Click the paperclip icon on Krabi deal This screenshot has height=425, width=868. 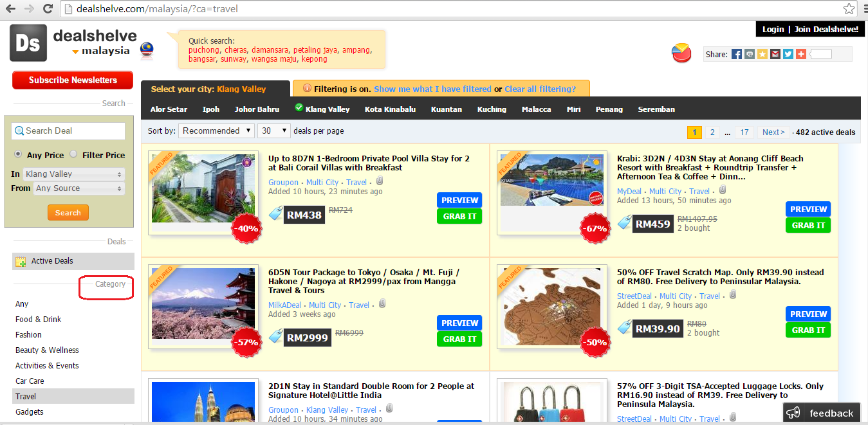point(723,190)
